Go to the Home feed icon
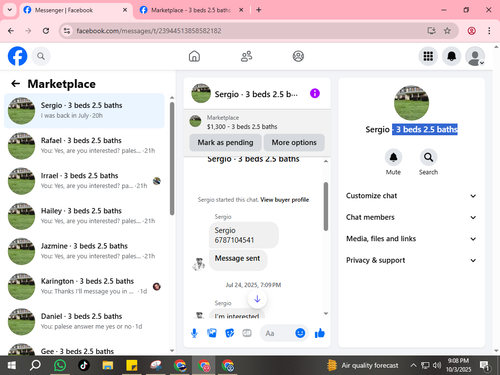Screen dimensions: 500x375 pos(194,56)
